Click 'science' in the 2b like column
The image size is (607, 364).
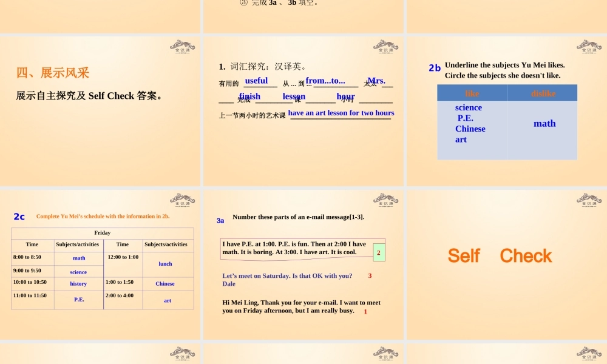tap(469, 107)
